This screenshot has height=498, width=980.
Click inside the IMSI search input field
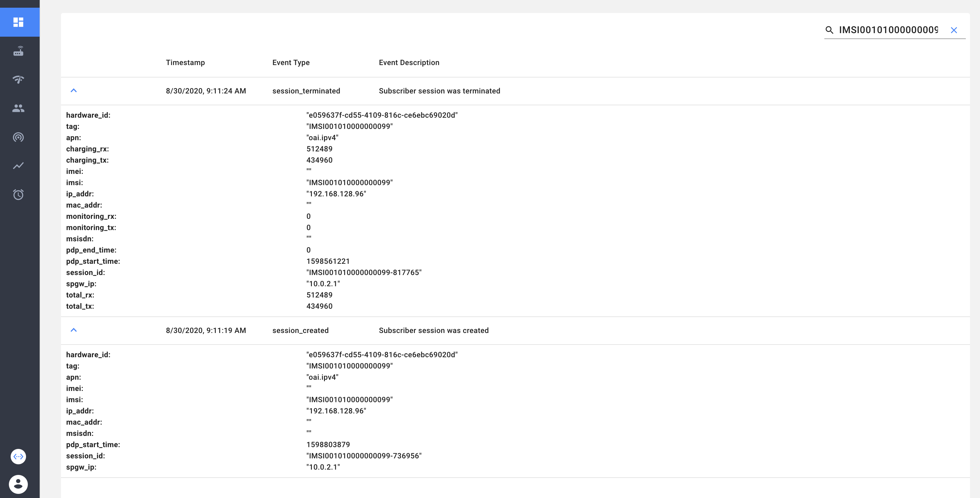pyautogui.click(x=886, y=30)
